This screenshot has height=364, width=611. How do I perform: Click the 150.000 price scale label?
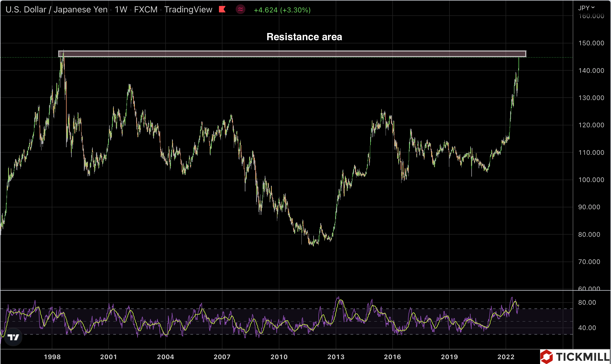(x=591, y=43)
